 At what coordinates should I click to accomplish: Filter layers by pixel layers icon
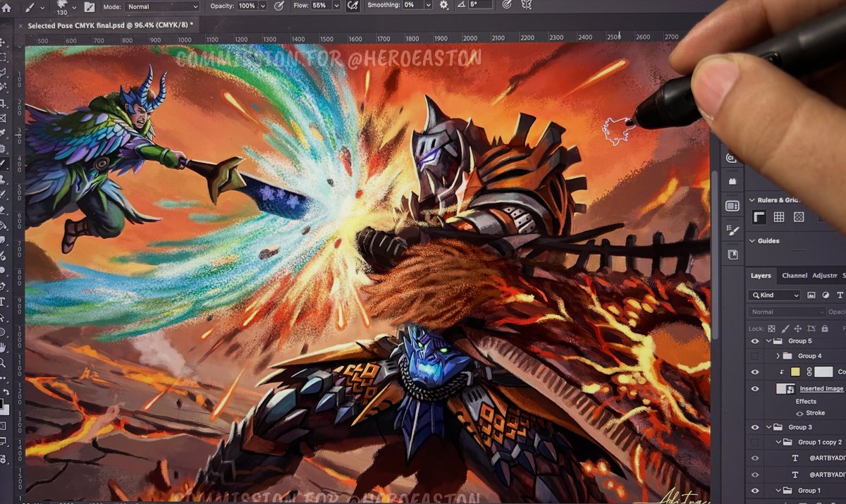811,295
